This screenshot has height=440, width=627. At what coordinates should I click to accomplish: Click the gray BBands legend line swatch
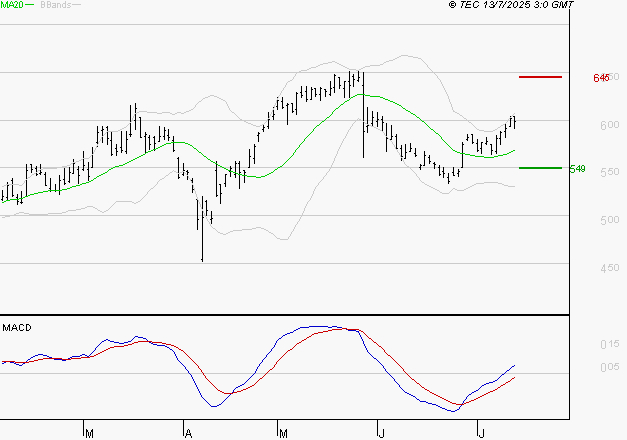pos(76,4)
